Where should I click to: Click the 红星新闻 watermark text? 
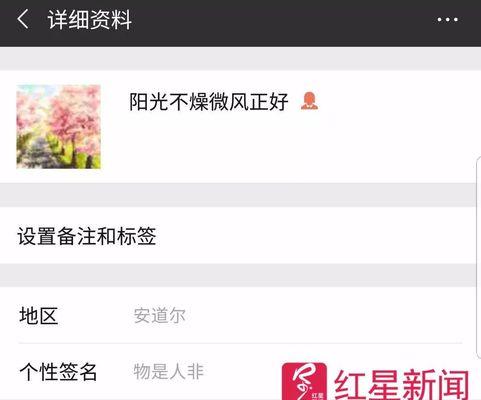pyautogui.click(x=401, y=384)
